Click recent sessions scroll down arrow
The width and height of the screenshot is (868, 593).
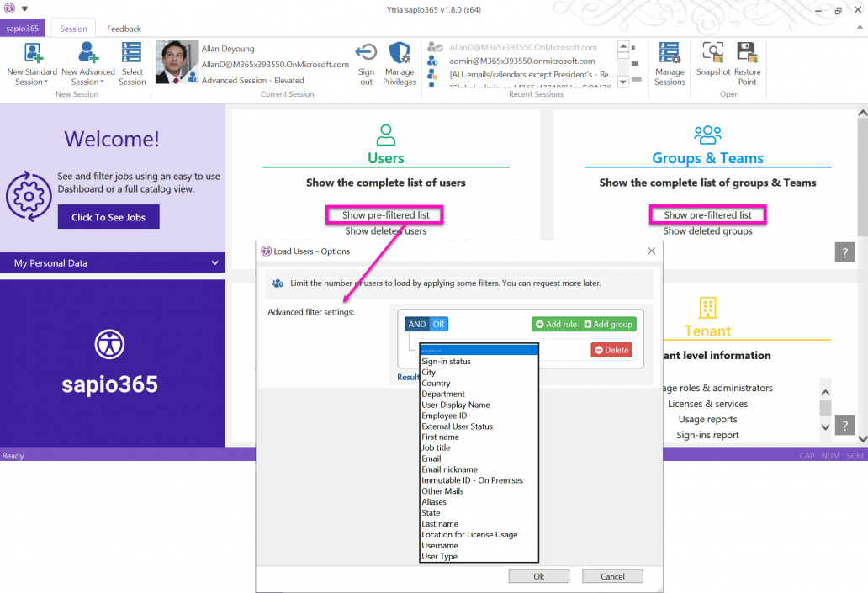(622, 82)
